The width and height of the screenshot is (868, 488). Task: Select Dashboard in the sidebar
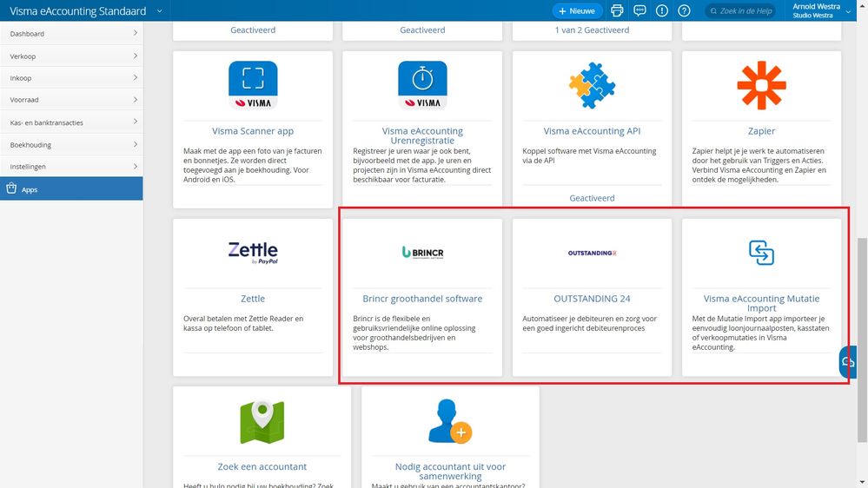(x=71, y=33)
